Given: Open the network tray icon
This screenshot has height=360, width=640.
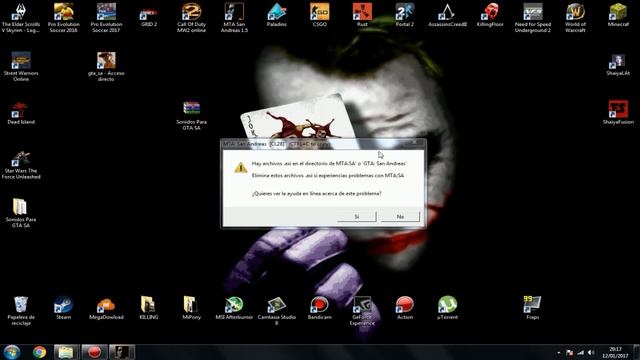Looking at the screenshot, I should 580,353.
